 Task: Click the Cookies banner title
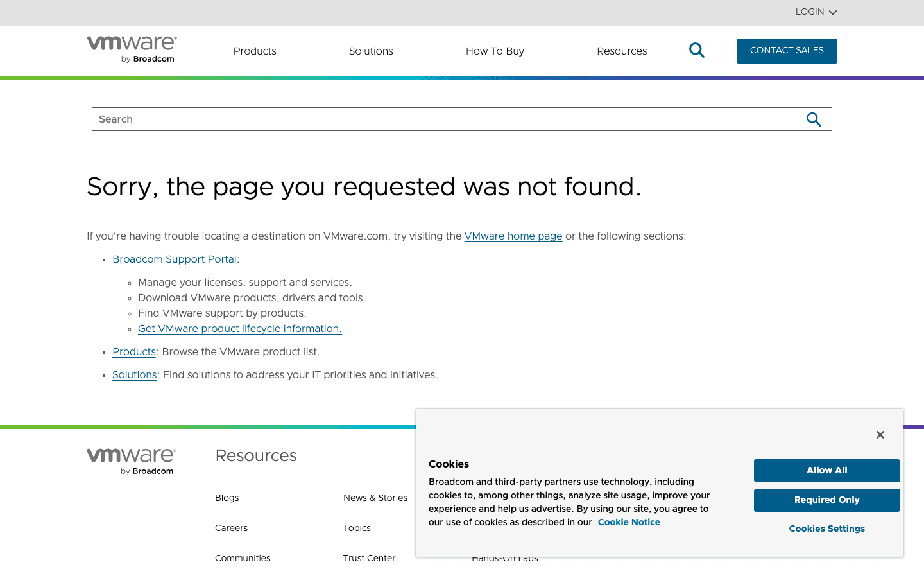tap(449, 464)
